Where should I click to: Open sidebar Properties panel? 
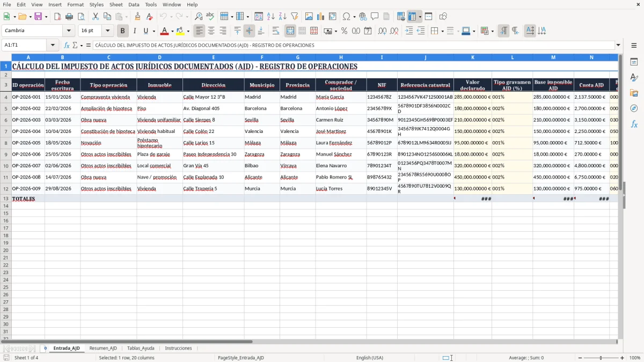634,62
